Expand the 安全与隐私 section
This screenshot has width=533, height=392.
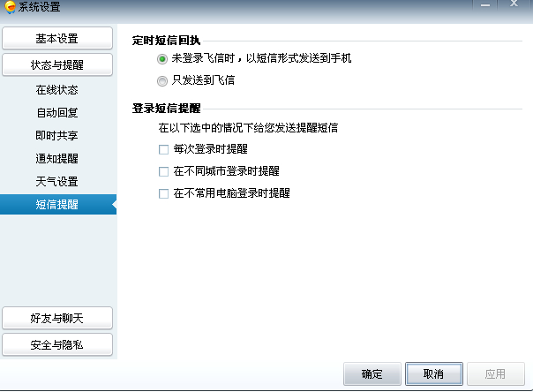[x=57, y=344]
